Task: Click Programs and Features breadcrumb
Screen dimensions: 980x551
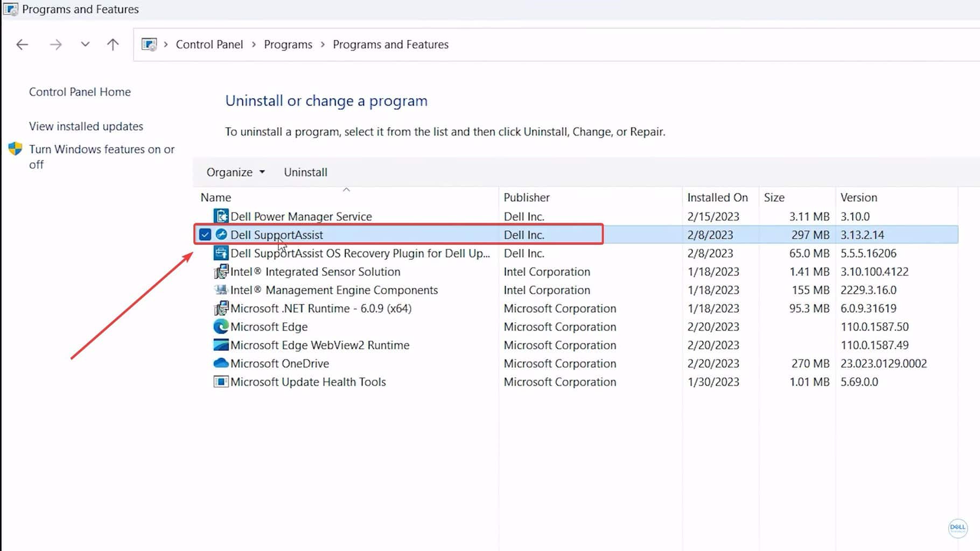Action: pos(390,45)
